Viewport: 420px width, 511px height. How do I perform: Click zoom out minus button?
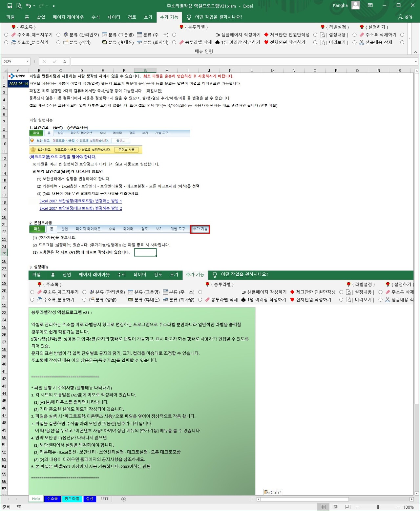point(357,507)
